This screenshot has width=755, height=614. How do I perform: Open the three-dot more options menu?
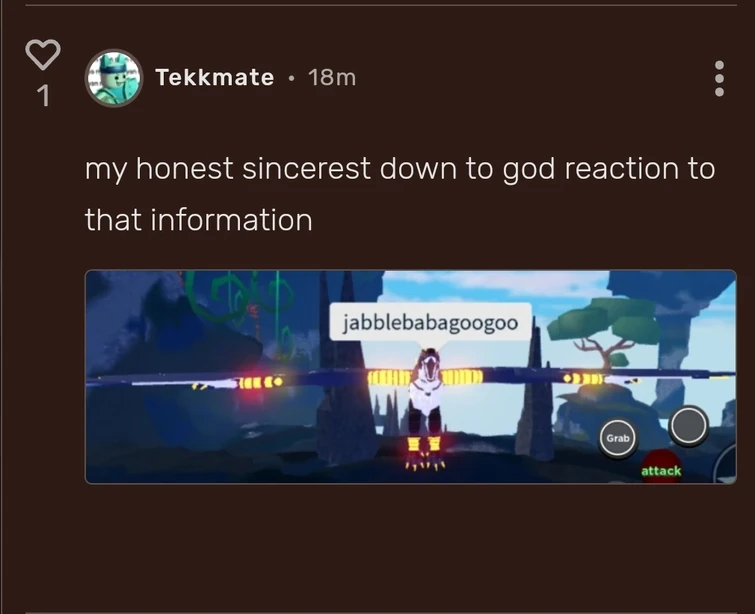[719, 78]
